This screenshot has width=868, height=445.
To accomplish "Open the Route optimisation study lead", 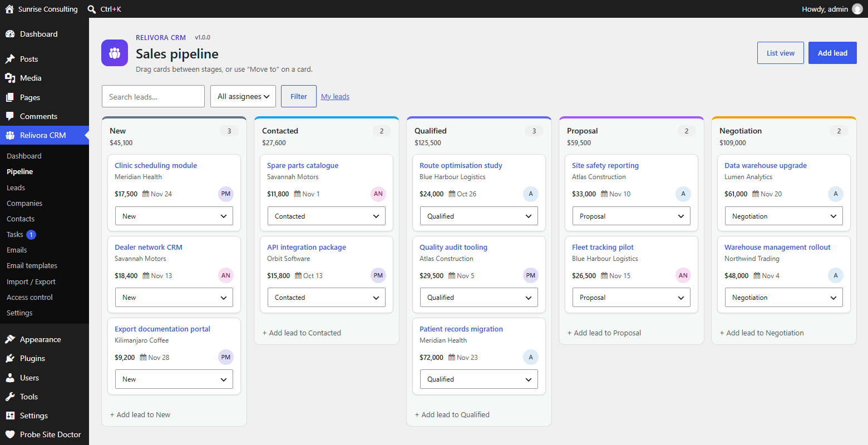I will point(461,165).
